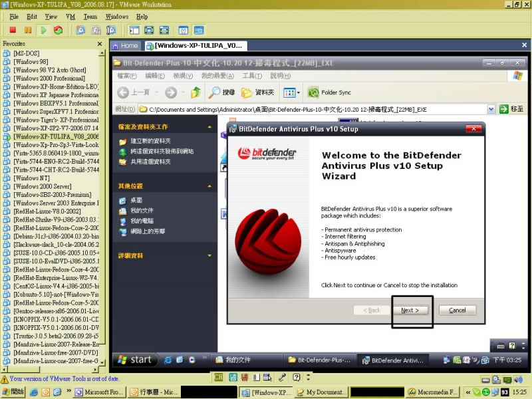The height and width of the screenshot is (399, 532).
Task: Click Next in BitDefender setup wizard
Action: [410, 311]
